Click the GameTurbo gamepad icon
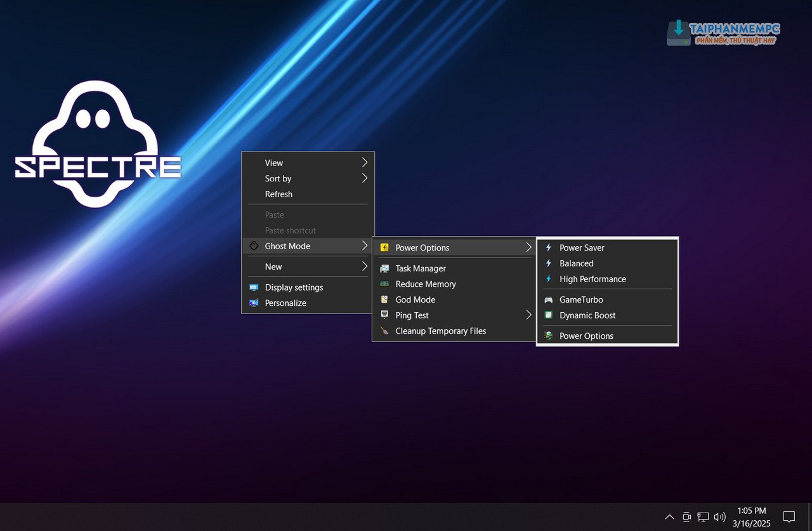 549,300
